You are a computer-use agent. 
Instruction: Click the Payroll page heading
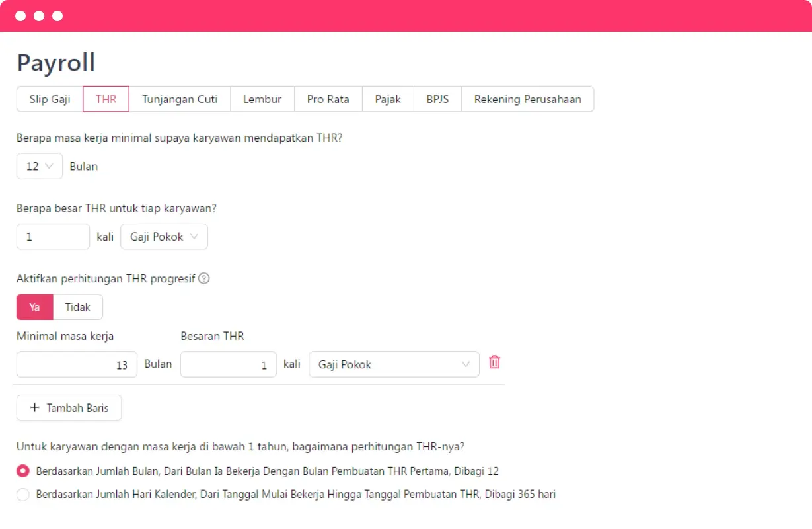[x=56, y=63]
